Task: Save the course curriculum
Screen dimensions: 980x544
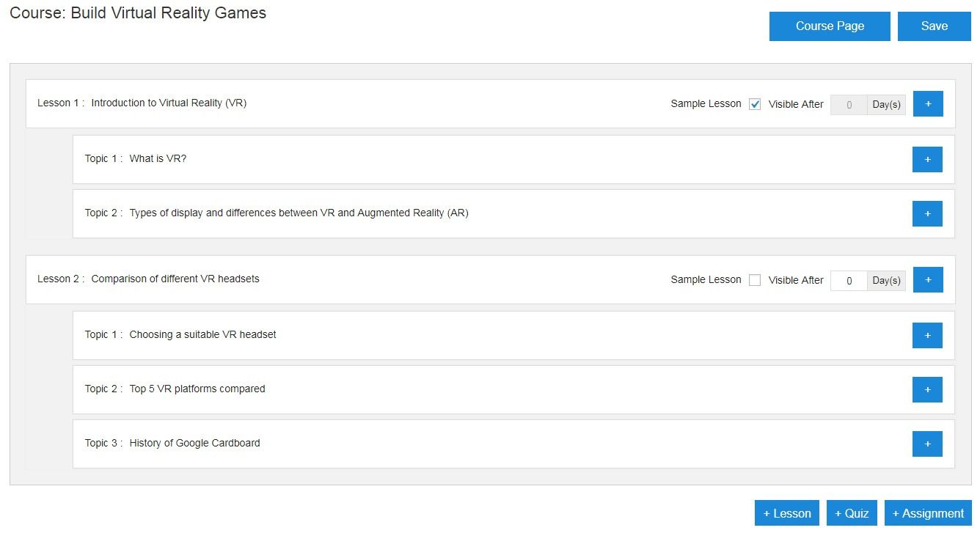Action: click(x=934, y=26)
